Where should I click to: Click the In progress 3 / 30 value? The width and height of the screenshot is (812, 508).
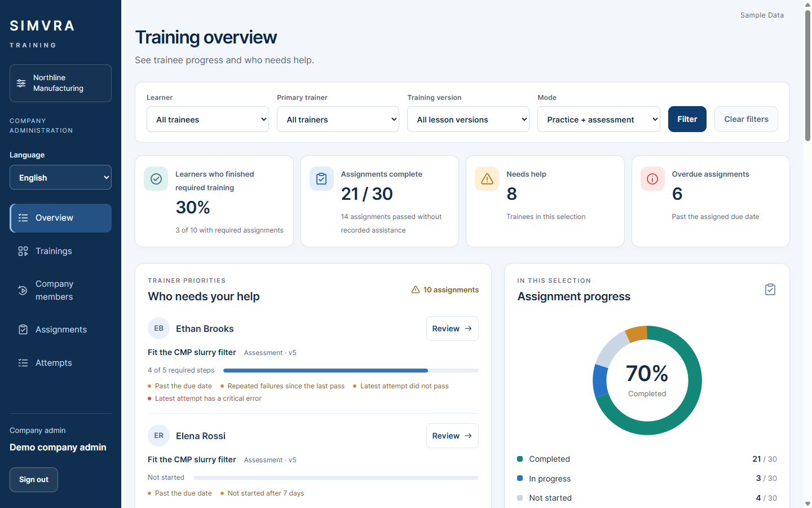pos(766,478)
